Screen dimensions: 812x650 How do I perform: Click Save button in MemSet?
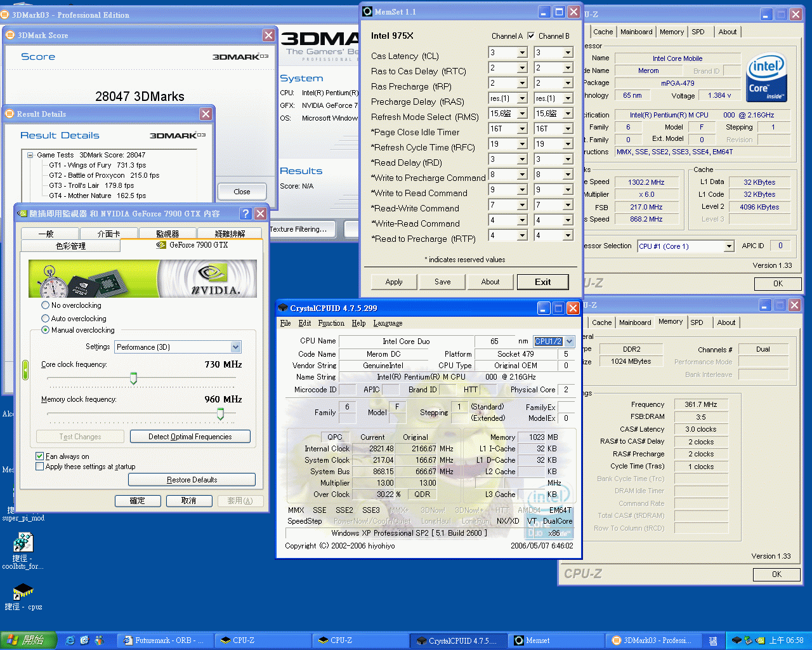(443, 282)
